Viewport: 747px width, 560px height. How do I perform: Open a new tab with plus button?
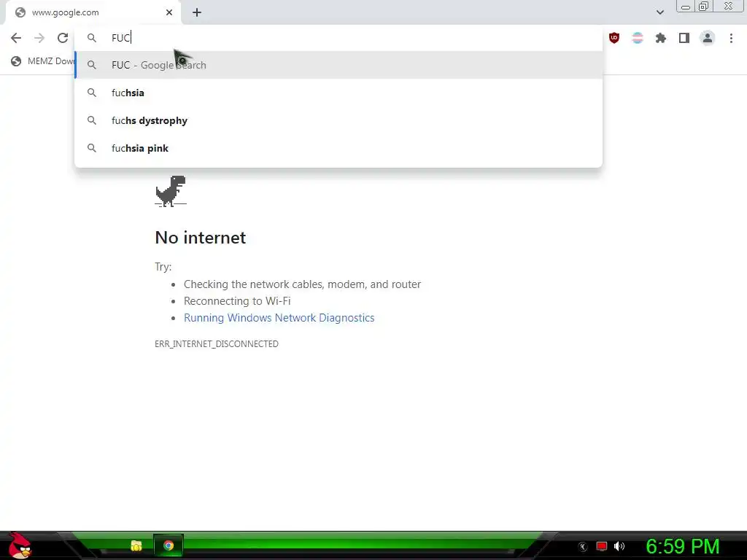tap(197, 12)
